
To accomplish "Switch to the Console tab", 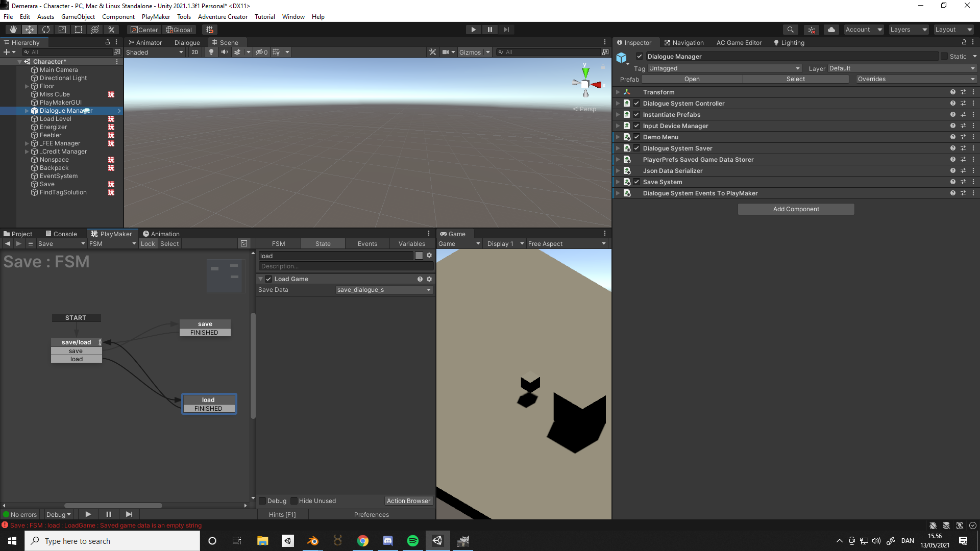I will pos(61,234).
